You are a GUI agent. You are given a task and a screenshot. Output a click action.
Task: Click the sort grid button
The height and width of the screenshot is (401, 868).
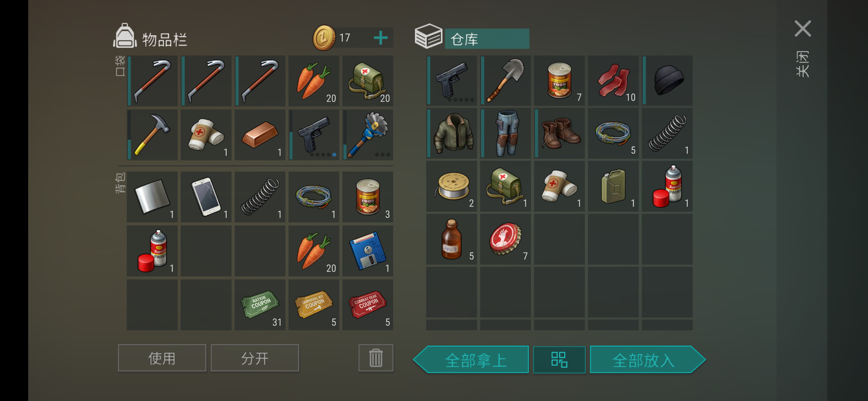tap(559, 359)
